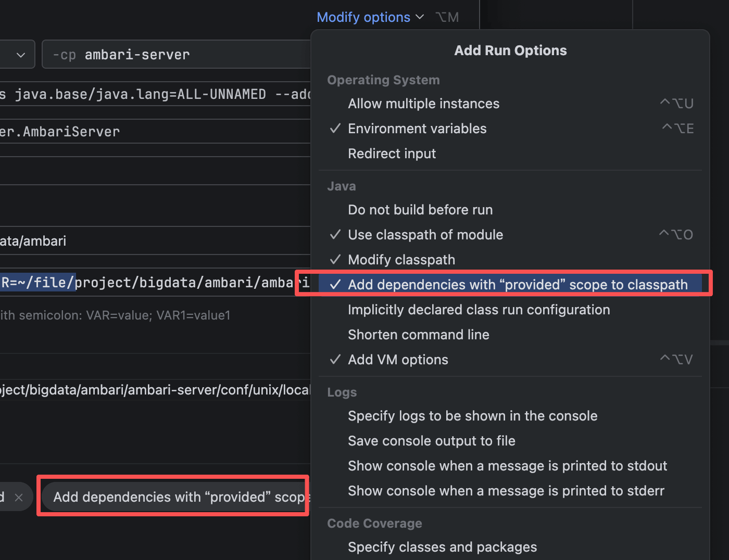Viewport: 729px width, 560px height.
Task: Click the AmbariServer main class field
Action: 156,132
